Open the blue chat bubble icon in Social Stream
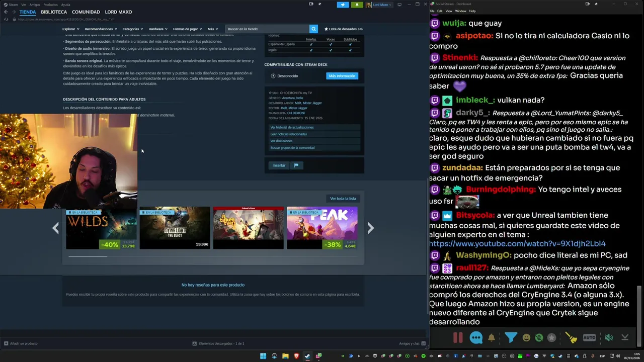This screenshot has height=362, width=644. tap(476, 338)
